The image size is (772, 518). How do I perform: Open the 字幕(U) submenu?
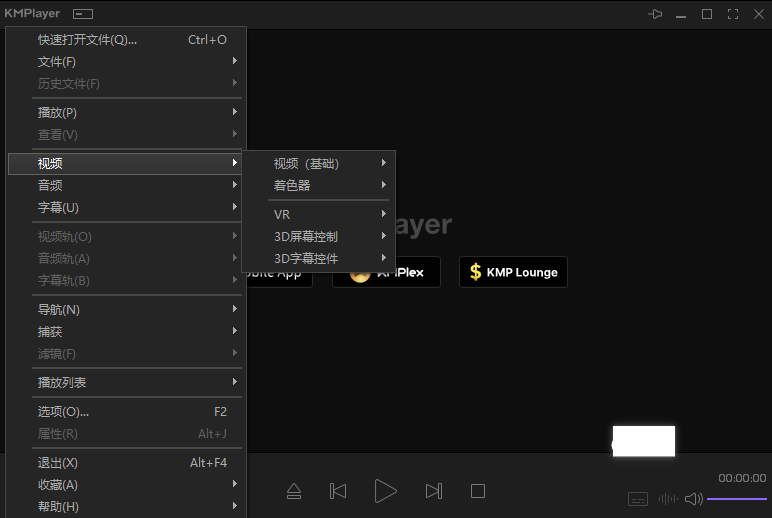126,207
